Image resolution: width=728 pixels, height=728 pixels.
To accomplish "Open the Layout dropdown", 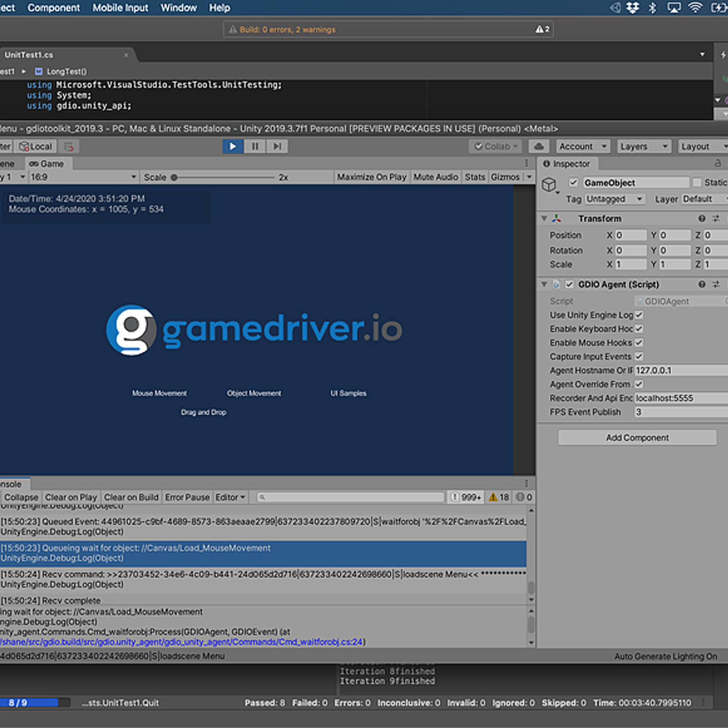I will [x=702, y=146].
